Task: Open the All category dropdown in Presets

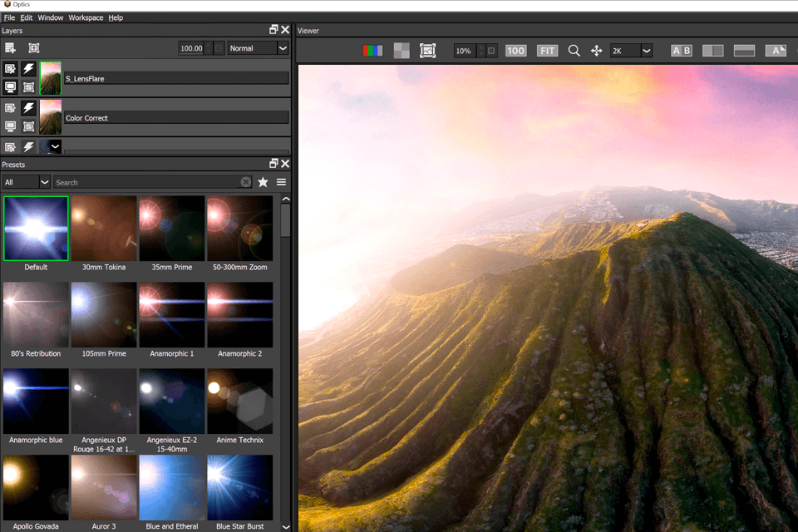Action: pos(26,182)
